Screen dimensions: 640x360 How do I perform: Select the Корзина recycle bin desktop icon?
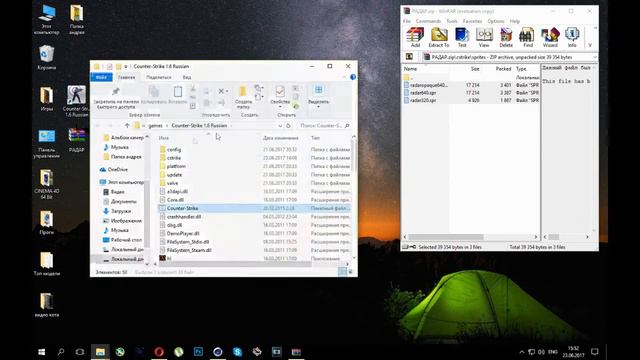(47, 58)
